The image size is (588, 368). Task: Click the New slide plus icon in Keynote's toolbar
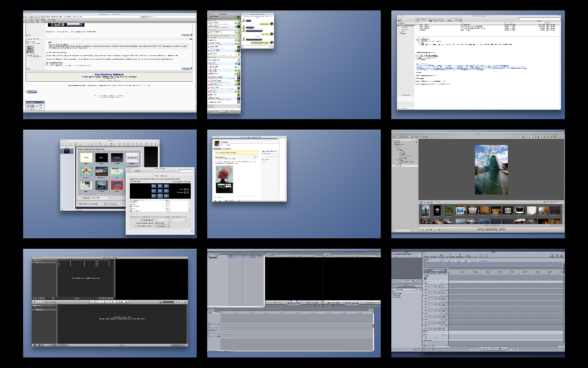(x=62, y=144)
